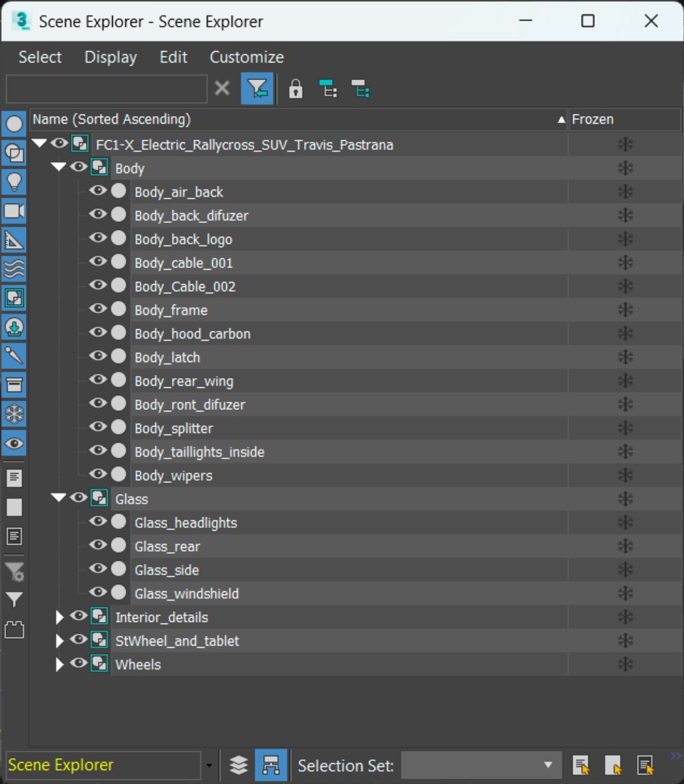This screenshot has width=684, height=784.
Task: Toggle the highlighted filter selection toolbar button
Action: coord(257,89)
